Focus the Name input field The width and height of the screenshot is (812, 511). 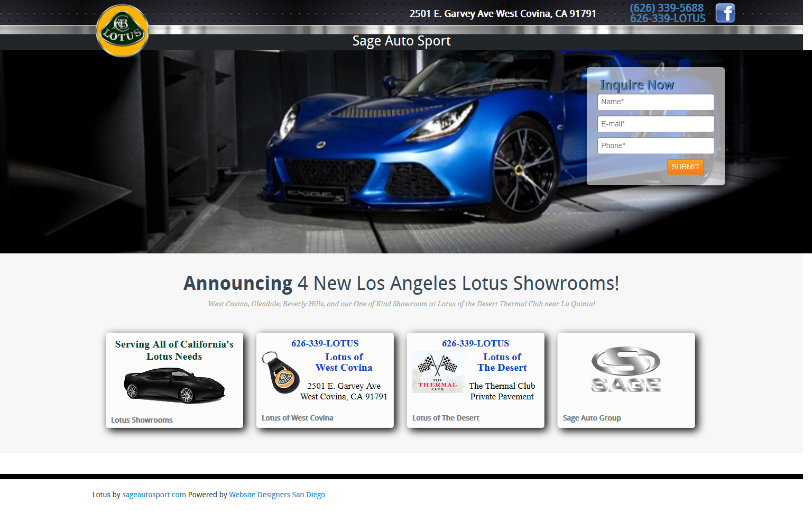[x=656, y=102]
